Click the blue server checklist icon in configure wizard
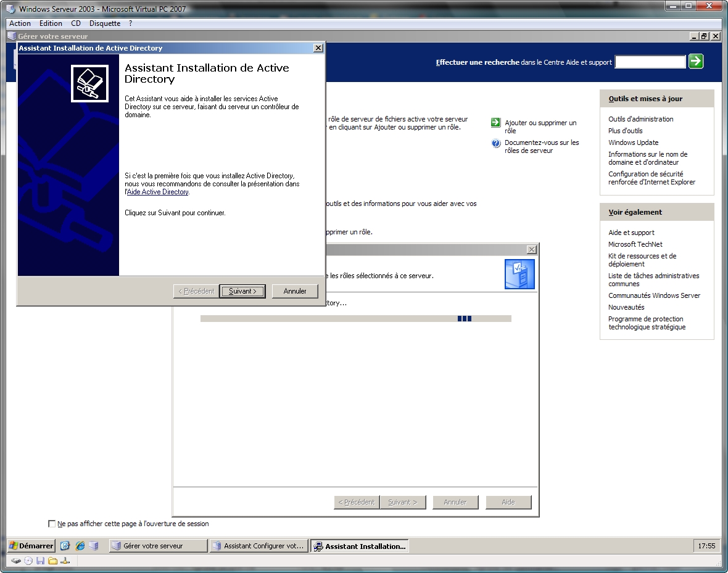The height and width of the screenshot is (573, 728). tap(519, 274)
